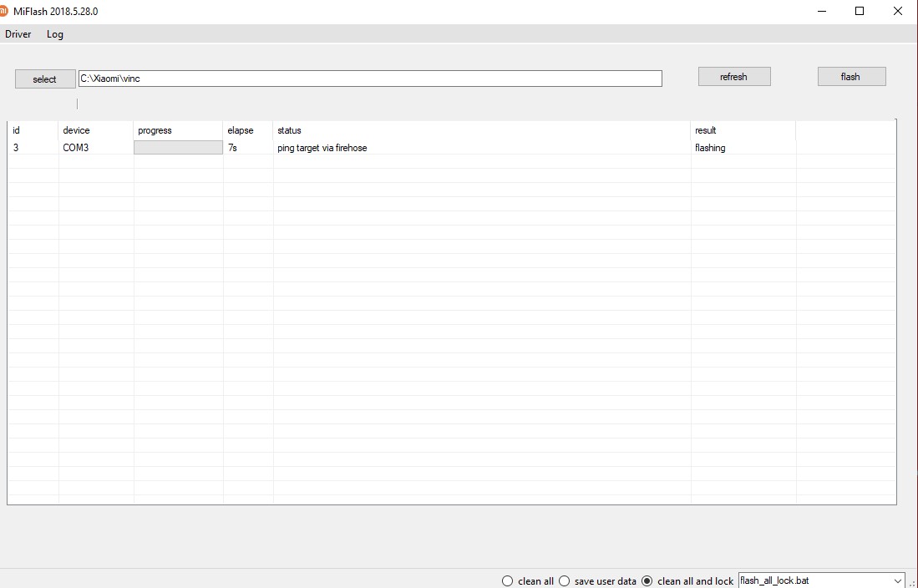The height and width of the screenshot is (588, 918).
Task: Click the id cell showing 3
Action: pos(33,148)
